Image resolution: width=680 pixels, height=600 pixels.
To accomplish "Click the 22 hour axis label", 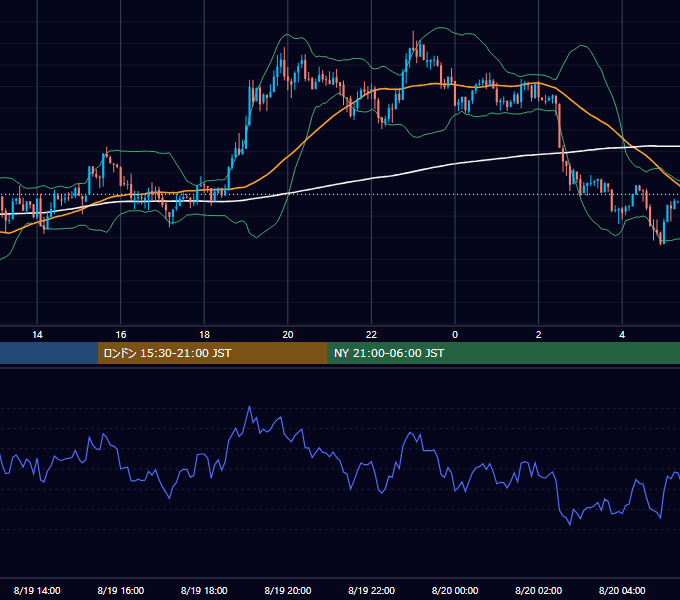I will [x=371, y=335].
